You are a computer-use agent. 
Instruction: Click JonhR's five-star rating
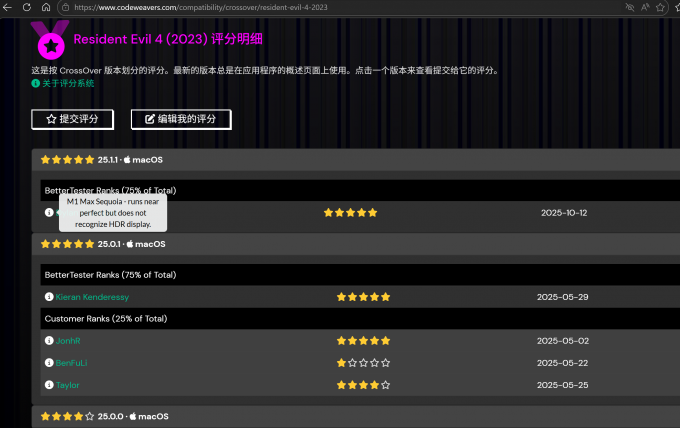coord(363,341)
